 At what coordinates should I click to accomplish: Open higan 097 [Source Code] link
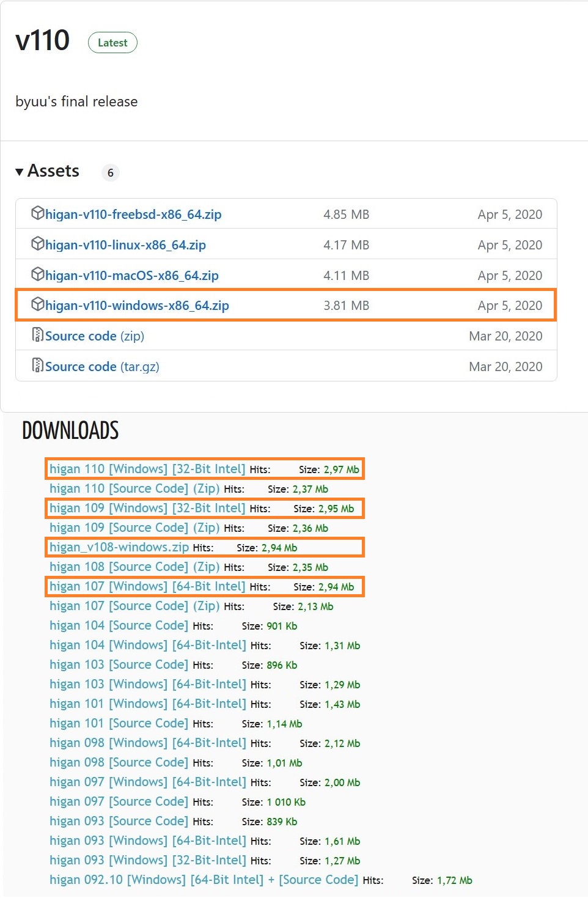pyautogui.click(x=119, y=801)
